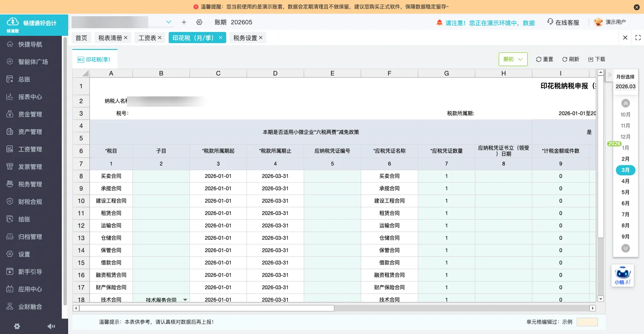
Task: Click the 重置 button
Action: pos(545,59)
